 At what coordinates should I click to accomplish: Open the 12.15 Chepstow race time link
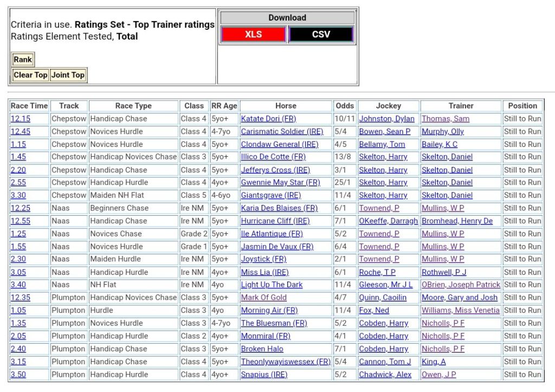point(21,119)
